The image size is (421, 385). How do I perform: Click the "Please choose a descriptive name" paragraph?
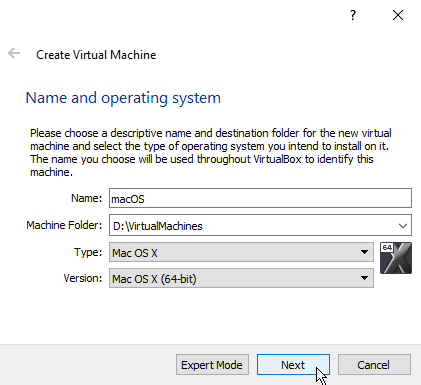click(x=211, y=152)
